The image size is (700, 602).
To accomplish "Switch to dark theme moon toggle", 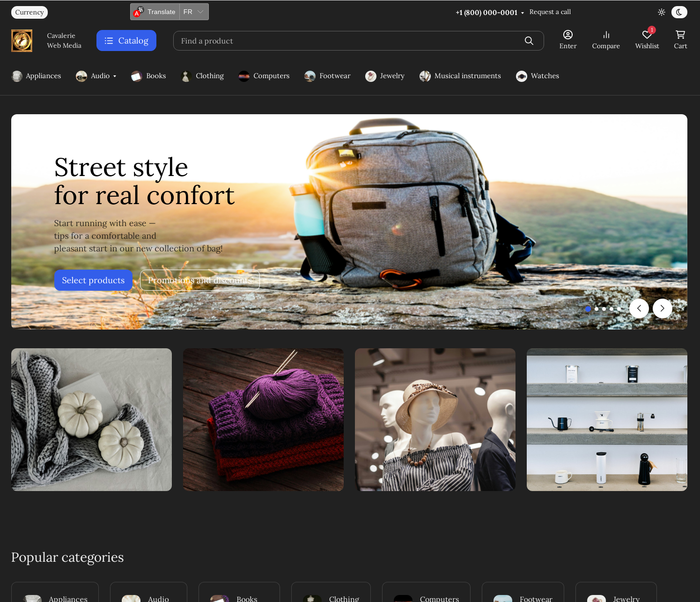I will click(x=679, y=12).
